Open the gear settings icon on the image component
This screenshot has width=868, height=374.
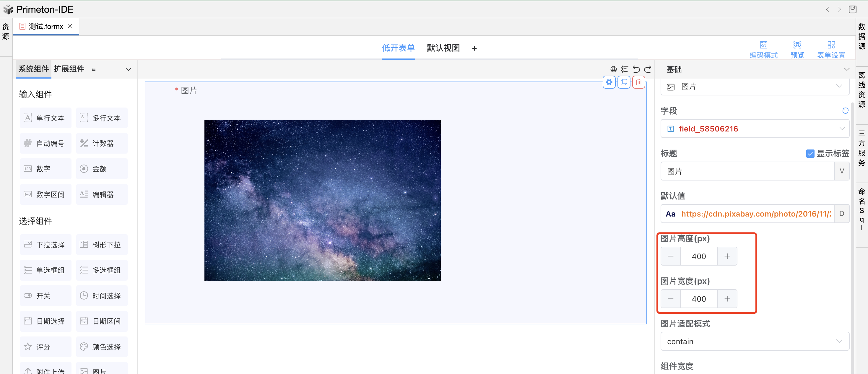609,82
